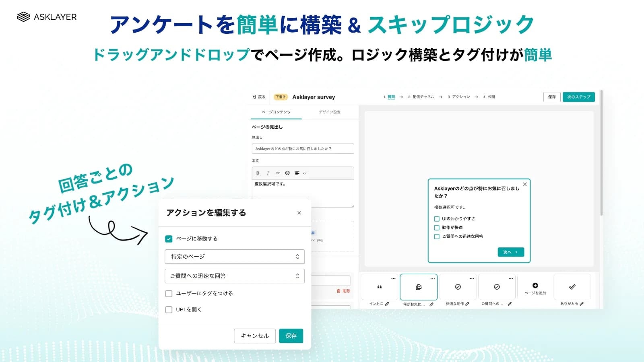Viewport: 644px width, 362px height.
Task: Click the 本文 body text area
Action: coord(303,193)
